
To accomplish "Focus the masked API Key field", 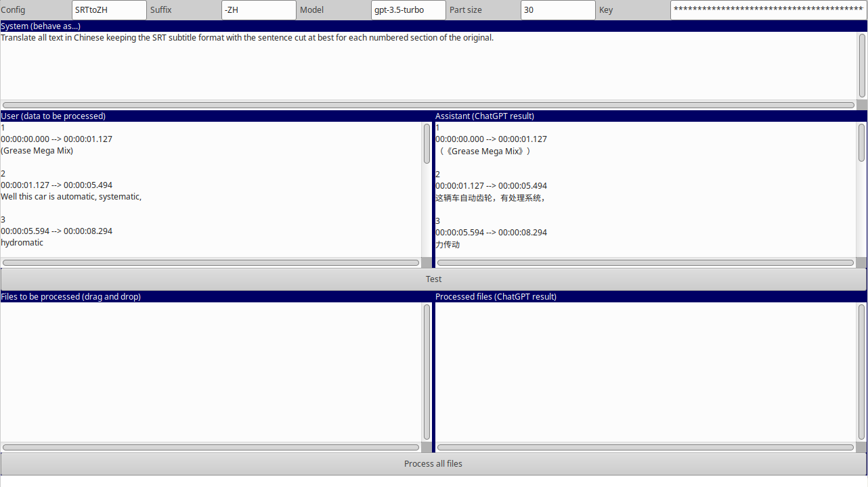I will click(x=768, y=10).
